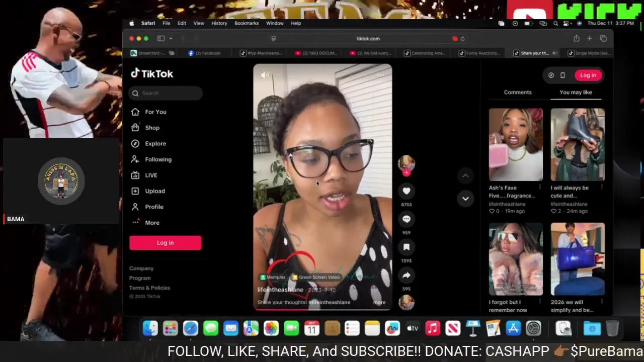644x362 pixels.
Task: Switch to the Comments tab
Action: point(518,92)
